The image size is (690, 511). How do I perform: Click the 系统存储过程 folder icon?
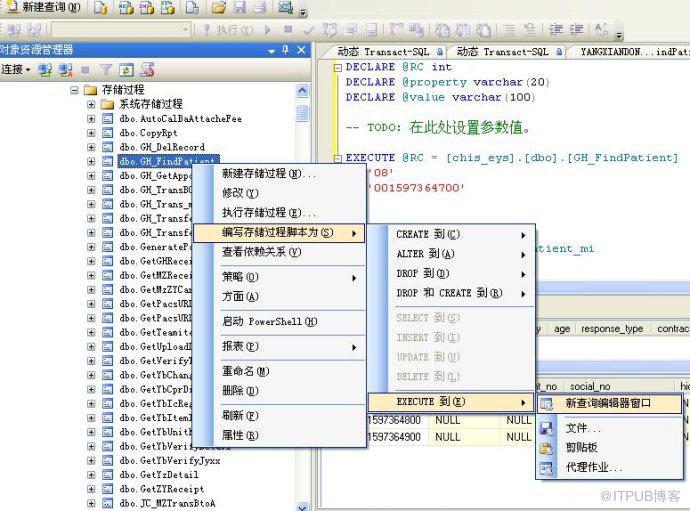pyautogui.click(x=107, y=104)
